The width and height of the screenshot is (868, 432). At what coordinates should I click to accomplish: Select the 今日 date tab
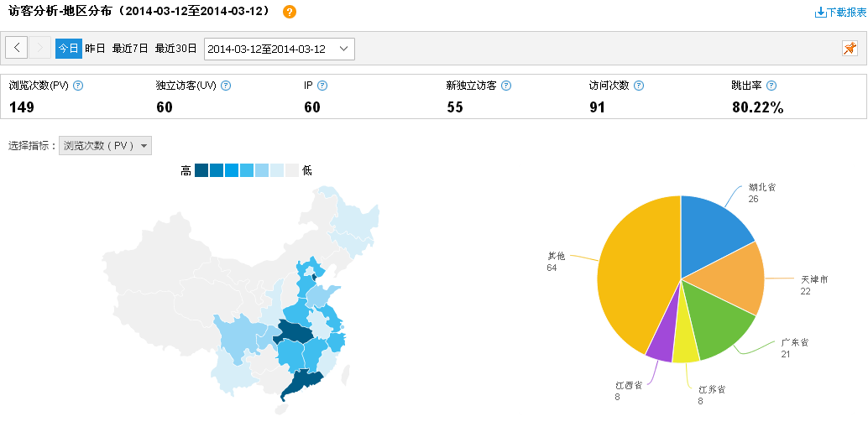(x=69, y=48)
